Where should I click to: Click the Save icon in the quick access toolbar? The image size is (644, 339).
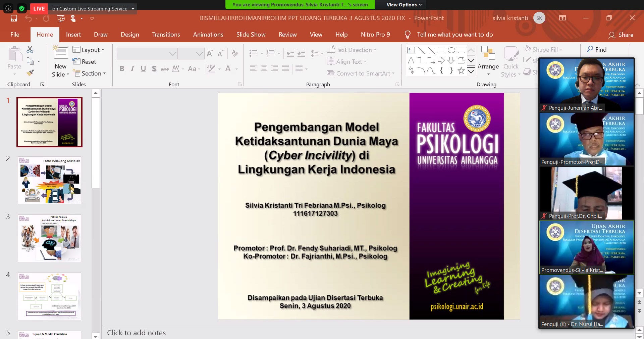pyautogui.click(x=14, y=18)
